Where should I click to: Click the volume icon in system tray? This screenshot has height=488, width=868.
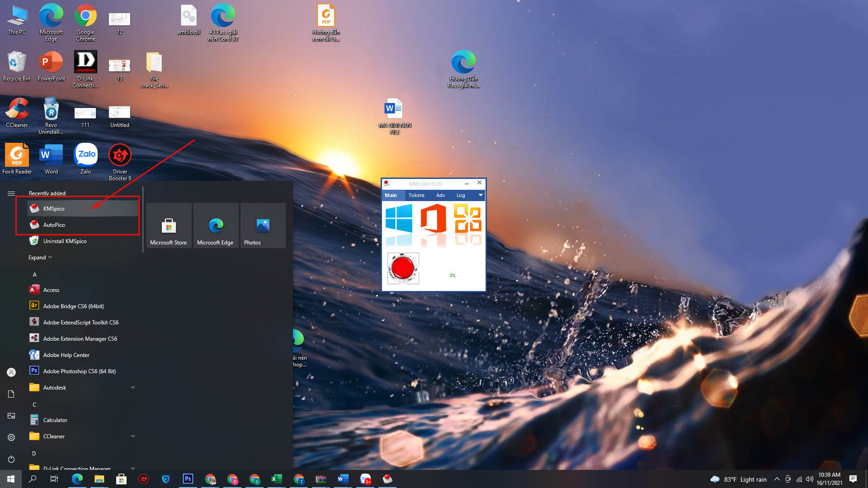tap(809, 479)
